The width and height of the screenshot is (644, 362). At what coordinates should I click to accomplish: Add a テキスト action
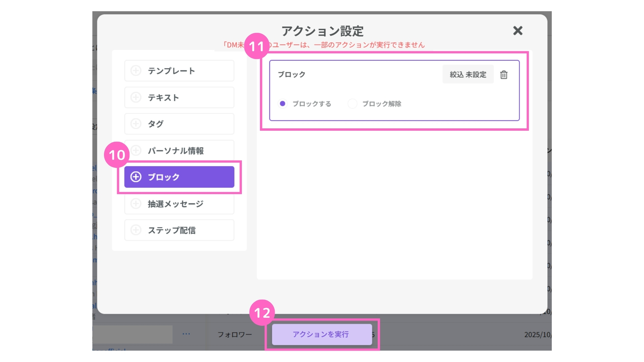pyautogui.click(x=179, y=98)
